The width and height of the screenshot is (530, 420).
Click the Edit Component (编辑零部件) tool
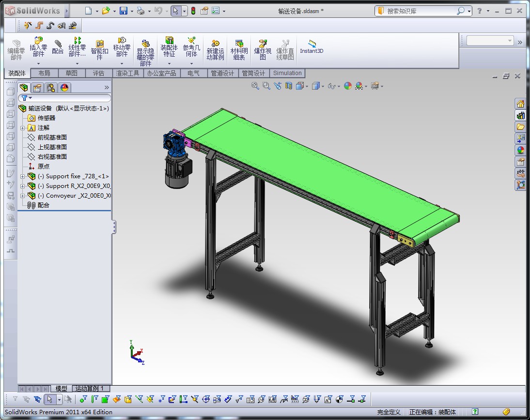[16, 50]
